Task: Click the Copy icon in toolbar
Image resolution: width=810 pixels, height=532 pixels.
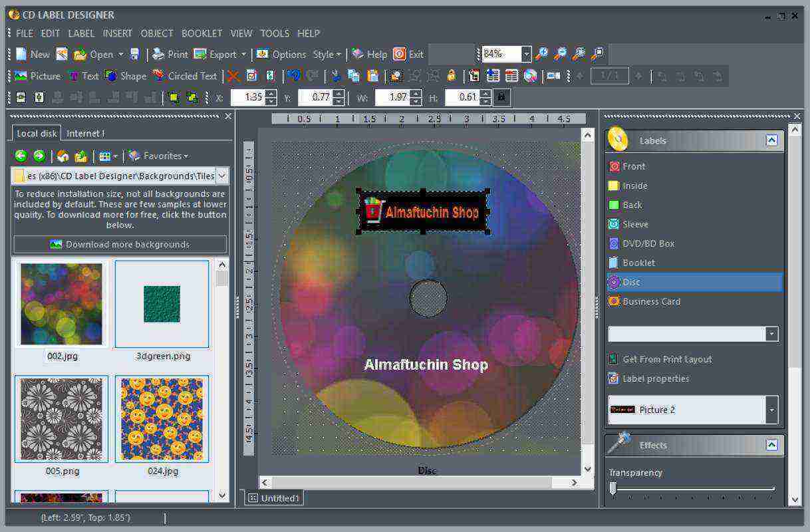Action: point(354,76)
